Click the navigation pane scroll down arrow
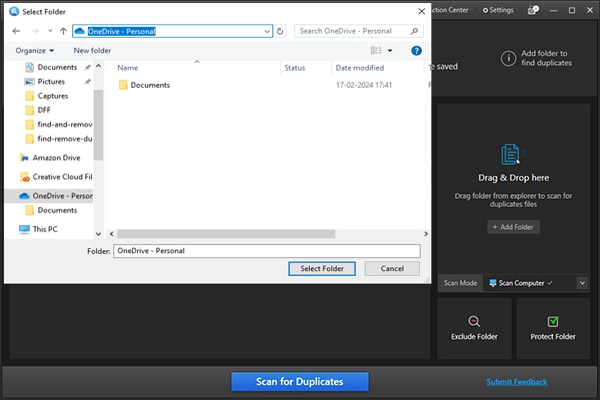The image size is (600, 400). pos(98,233)
